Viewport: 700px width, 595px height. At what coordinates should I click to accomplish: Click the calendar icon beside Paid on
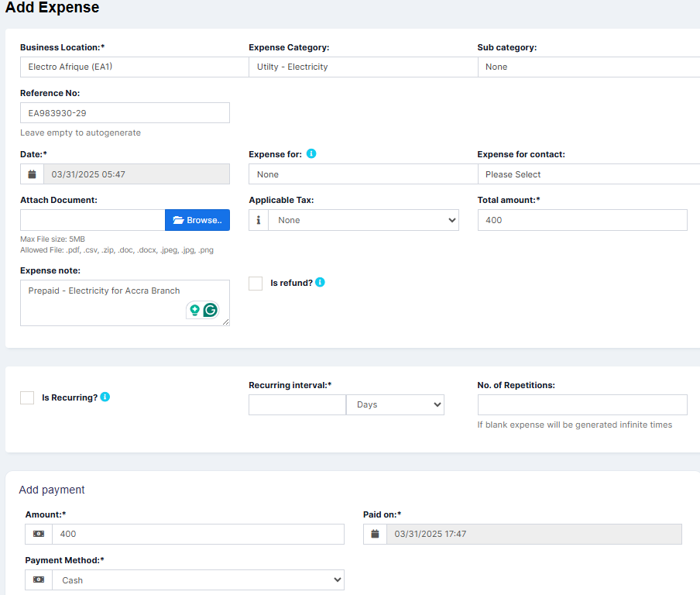(375, 535)
